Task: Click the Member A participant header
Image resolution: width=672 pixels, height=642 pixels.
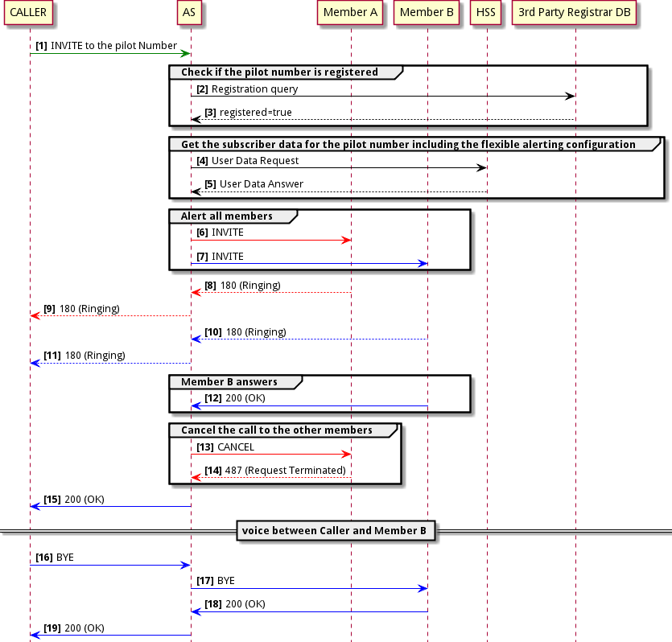Action: point(350,12)
